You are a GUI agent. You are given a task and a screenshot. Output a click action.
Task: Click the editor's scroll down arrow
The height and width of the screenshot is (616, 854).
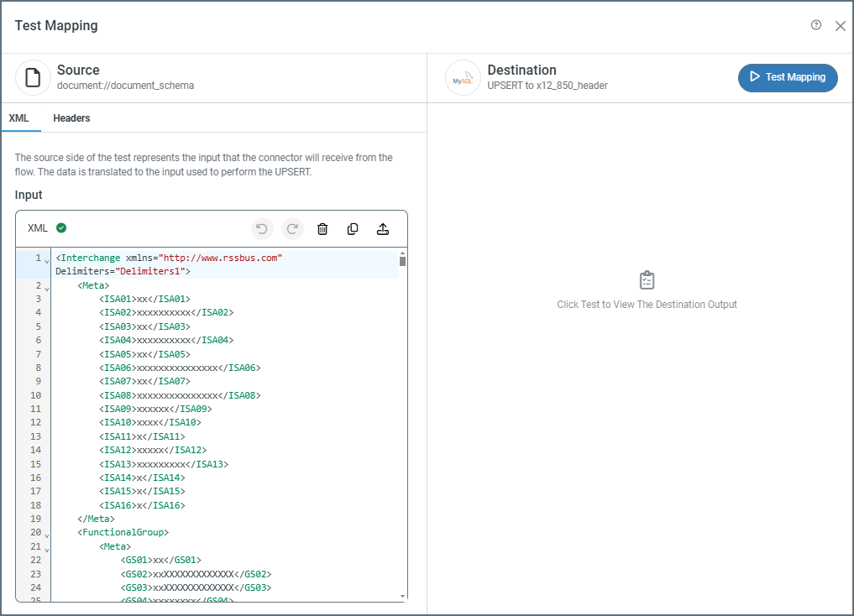pos(402,596)
